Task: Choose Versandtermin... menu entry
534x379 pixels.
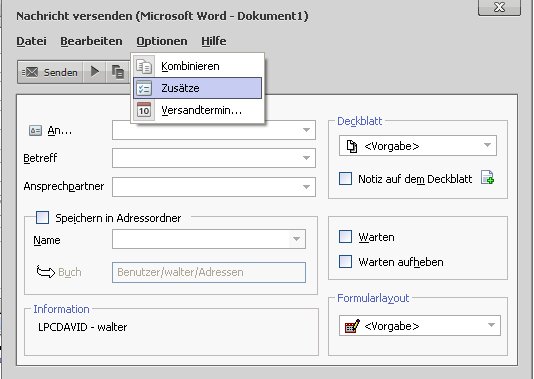Action: click(x=198, y=110)
